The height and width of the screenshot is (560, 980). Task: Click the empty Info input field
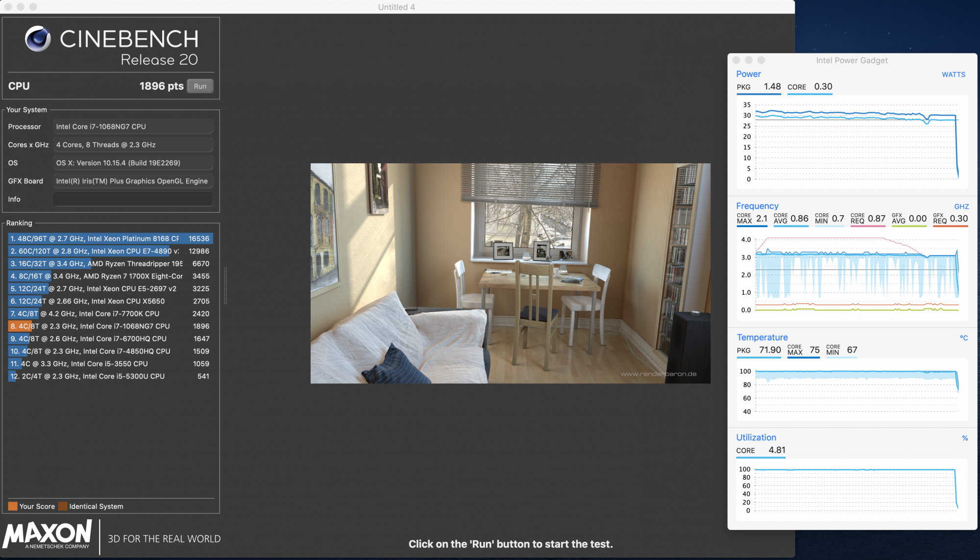[133, 199]
